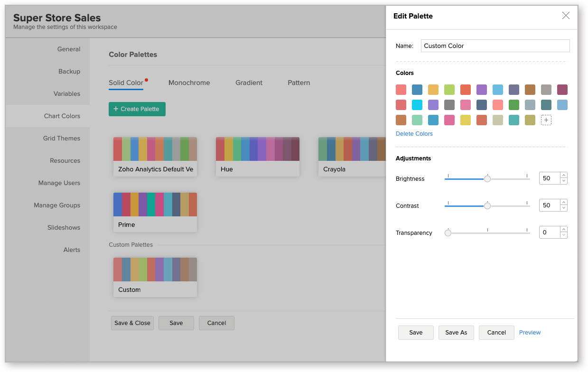Preview the custom palette changes
The height and width of the screenshot is (372, 588).
click(x=530, y=332)
